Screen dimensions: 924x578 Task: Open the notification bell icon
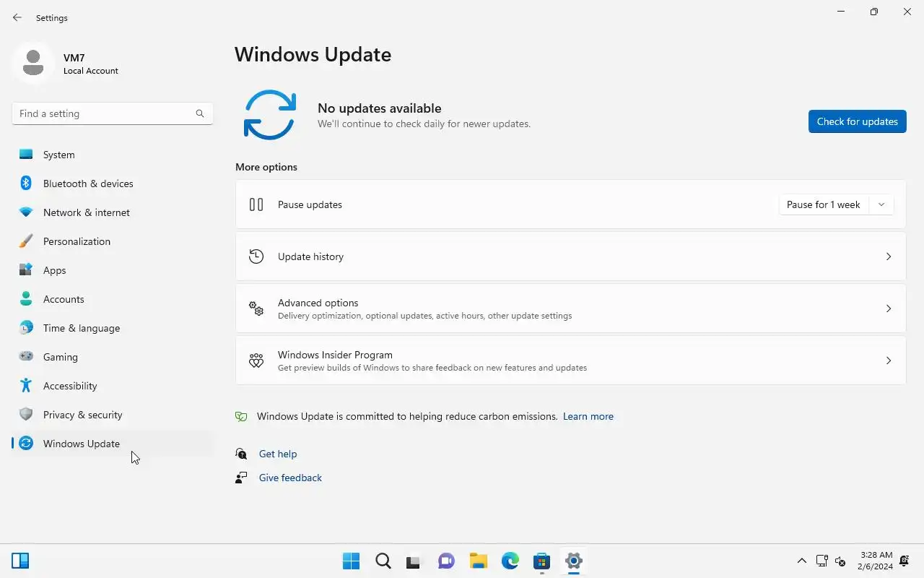coord(905,561)
